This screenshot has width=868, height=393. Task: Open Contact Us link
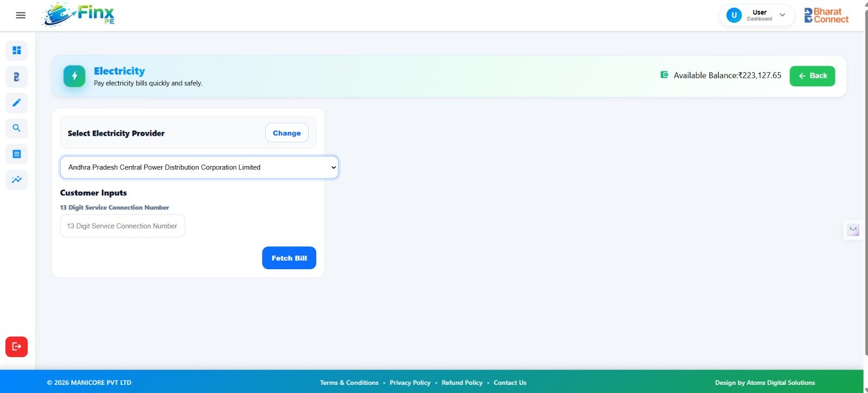click(510, 383)
